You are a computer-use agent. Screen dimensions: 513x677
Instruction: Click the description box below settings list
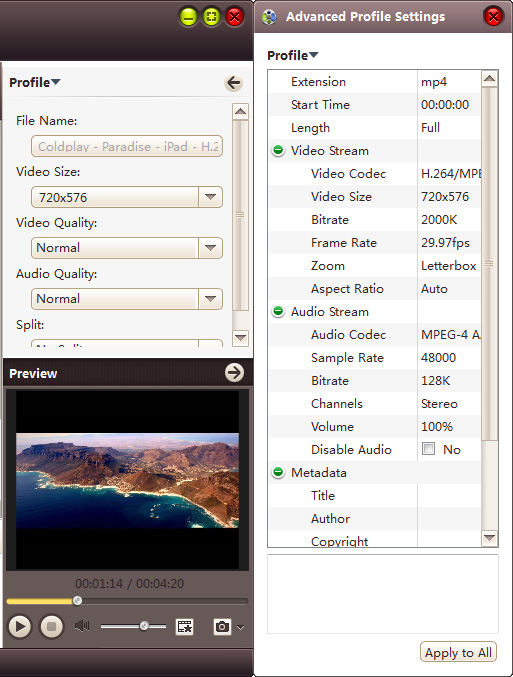click(x=383, y=594)
